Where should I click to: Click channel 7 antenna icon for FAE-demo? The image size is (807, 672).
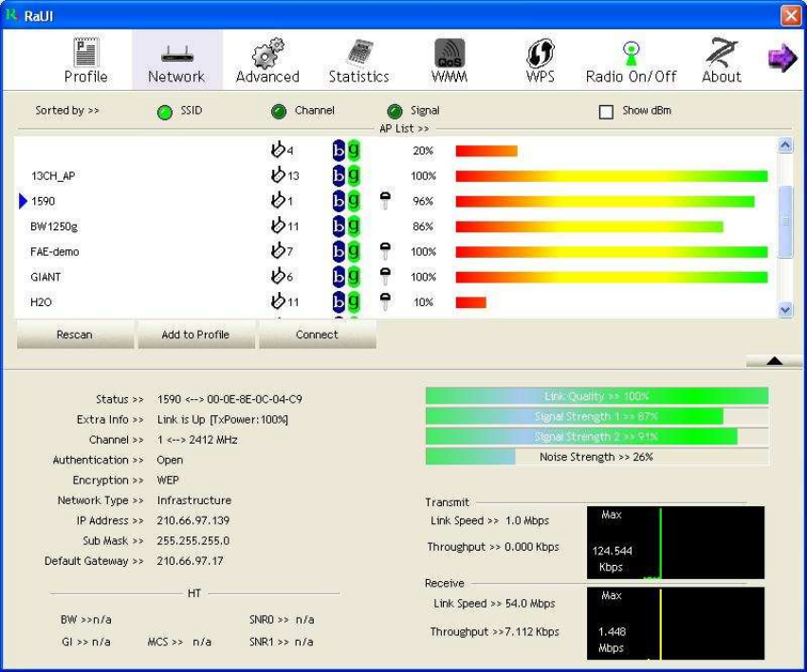click(x=278, y=250)
